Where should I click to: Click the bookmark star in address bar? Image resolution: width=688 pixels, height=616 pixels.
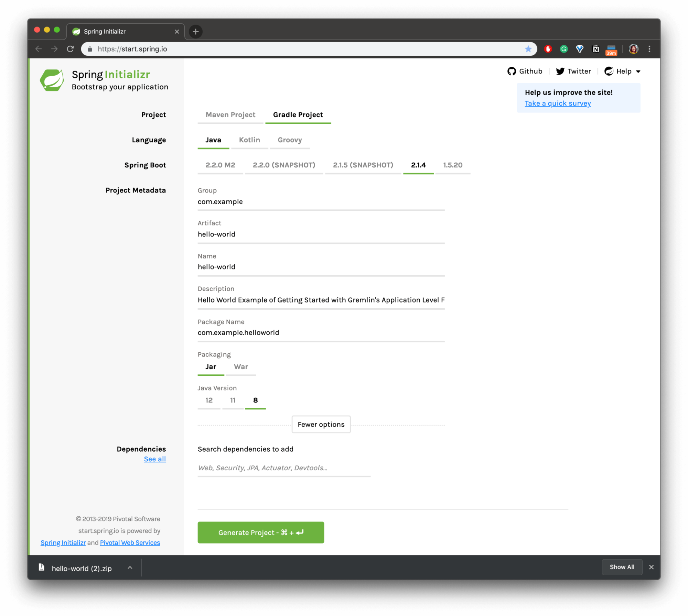coord(528,49)
